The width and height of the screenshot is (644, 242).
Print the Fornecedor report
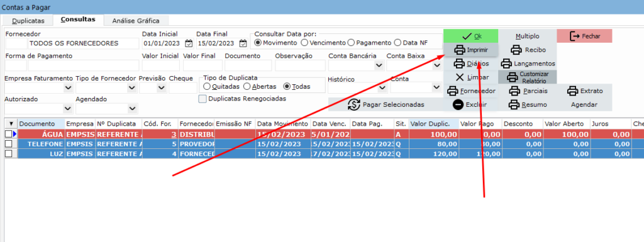pyautogui.click(x=470, y=91)
